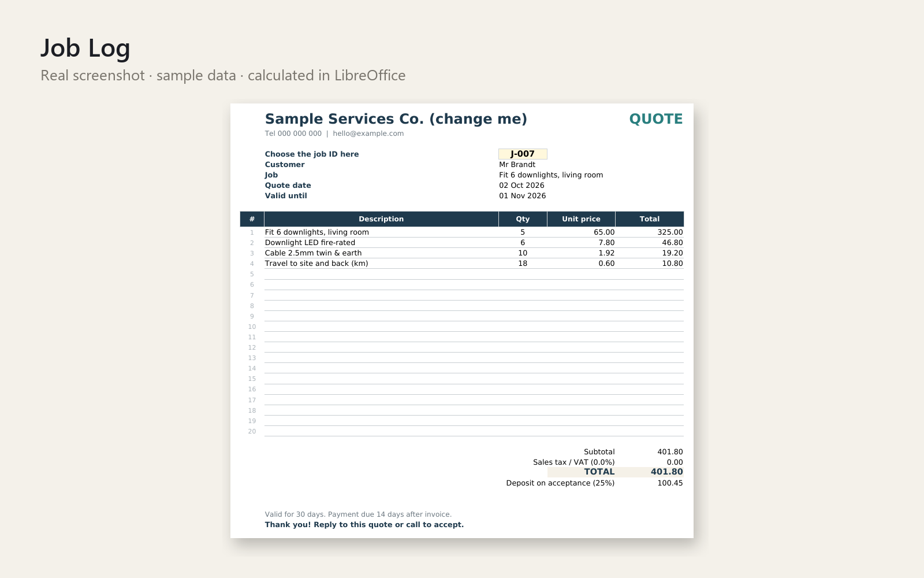
Task: Click quantity 18 in Travel row
Action: pyautogui.click(x=523, y=264)
